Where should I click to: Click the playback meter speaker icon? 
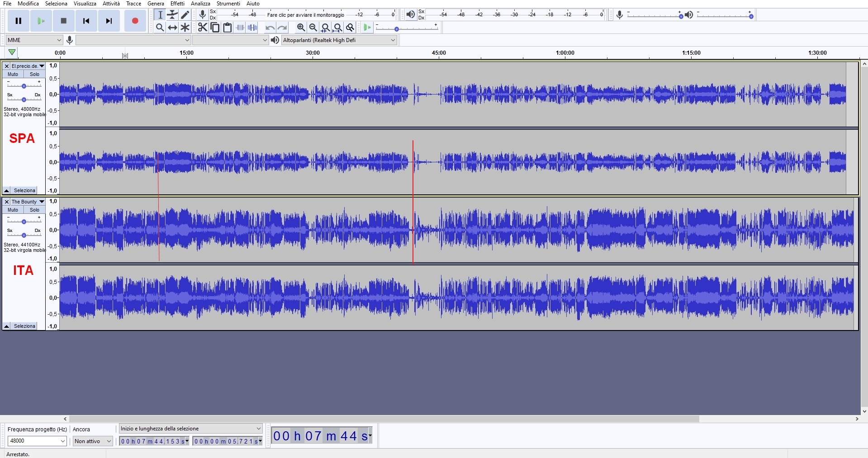[410, 14]
